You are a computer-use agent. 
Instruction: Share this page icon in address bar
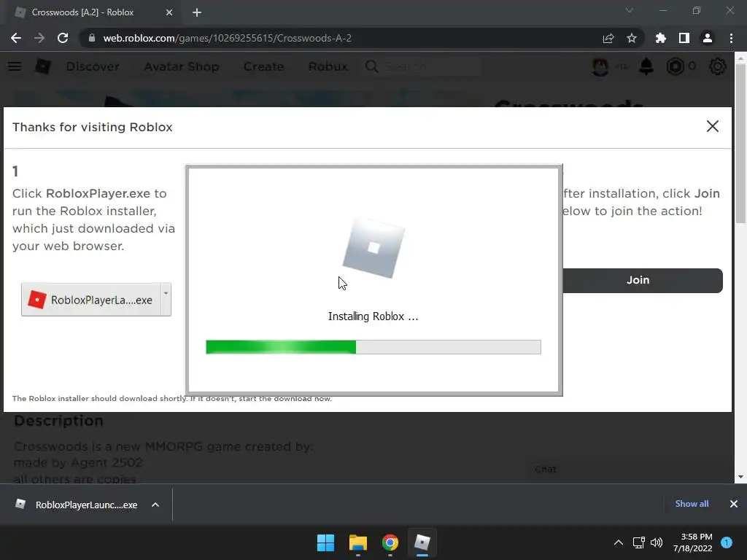pyautogui.click(x=608, y=38)
